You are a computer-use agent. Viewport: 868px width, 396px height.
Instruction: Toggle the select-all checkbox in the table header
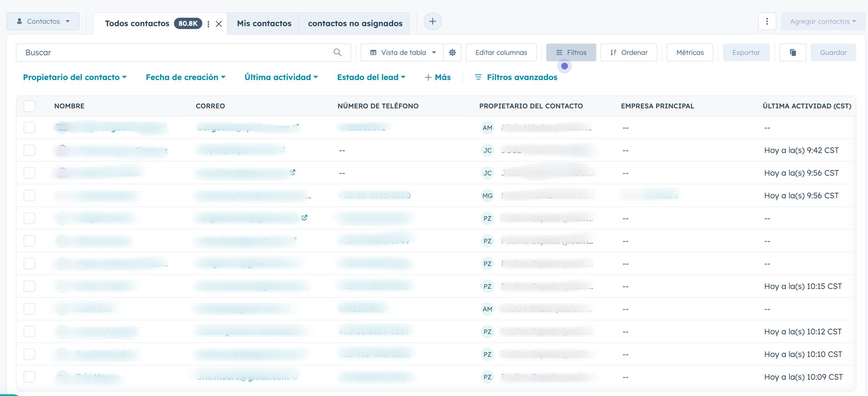tap(29, 106)
